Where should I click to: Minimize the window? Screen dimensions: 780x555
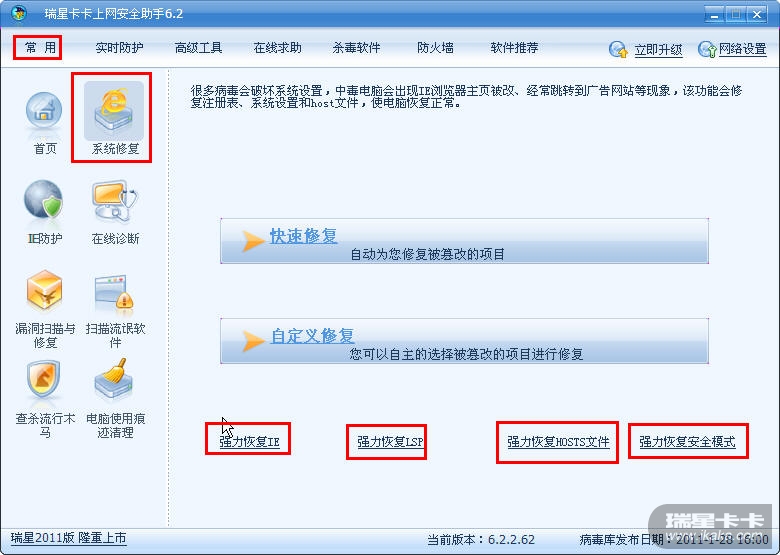tap(714, 14)
